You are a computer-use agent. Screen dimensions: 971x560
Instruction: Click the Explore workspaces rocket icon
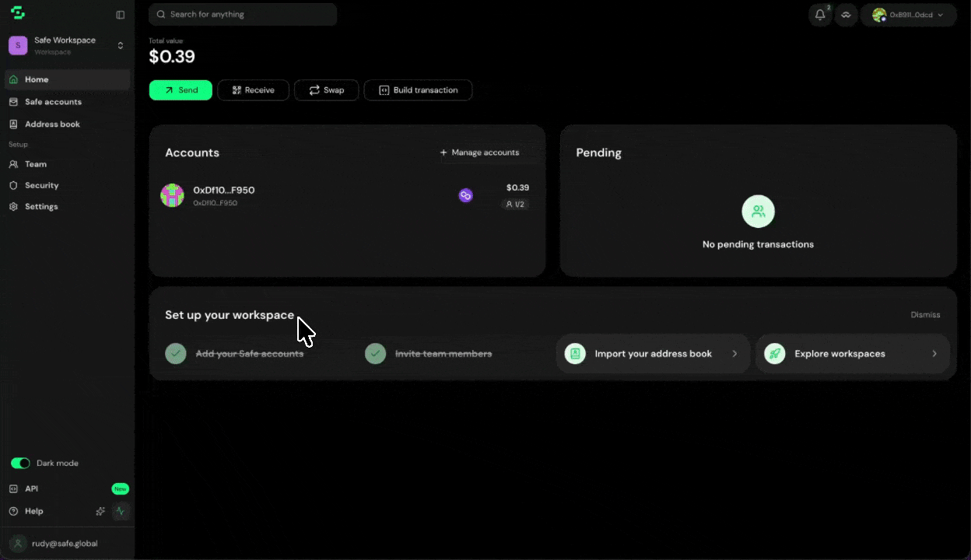(x=775, y=354)
